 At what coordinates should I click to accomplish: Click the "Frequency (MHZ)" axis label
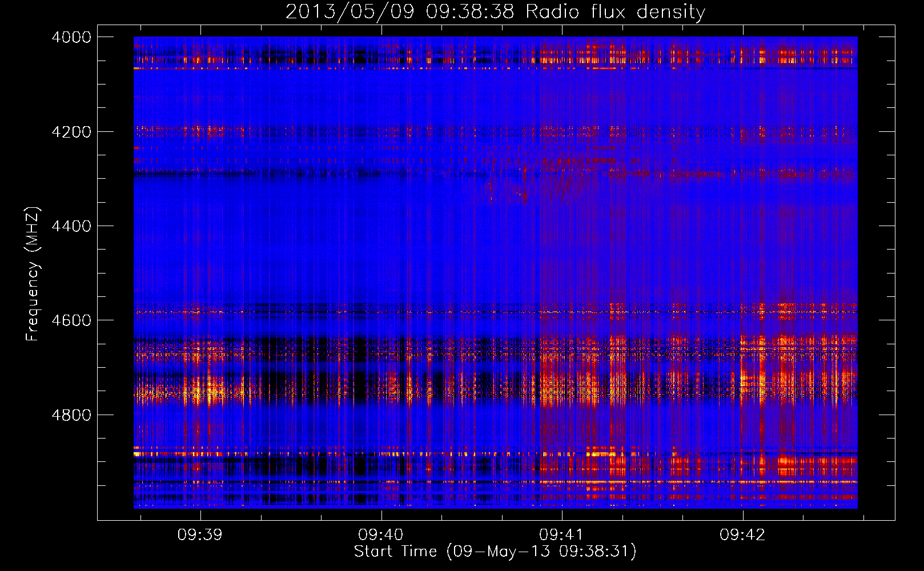click(33, 274)
